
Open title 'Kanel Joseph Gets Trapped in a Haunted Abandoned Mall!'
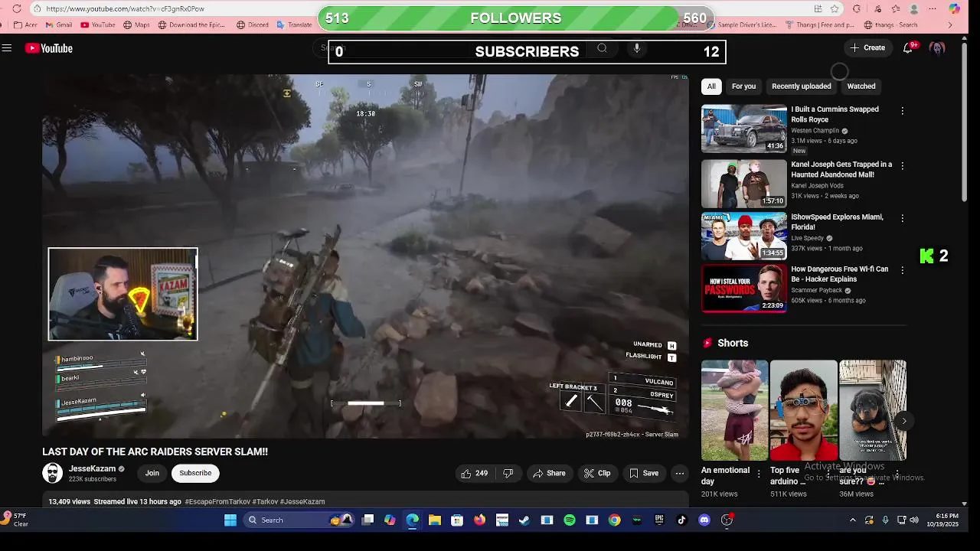click(x=841, y=169)
